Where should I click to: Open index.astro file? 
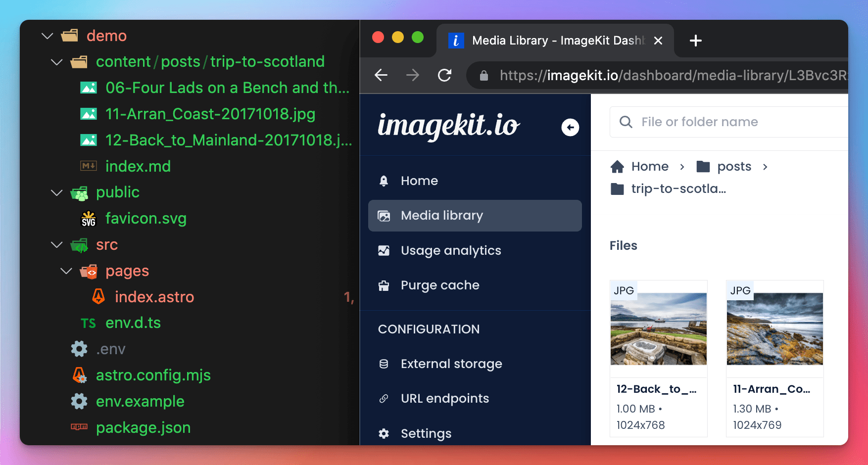pos(154,297)
